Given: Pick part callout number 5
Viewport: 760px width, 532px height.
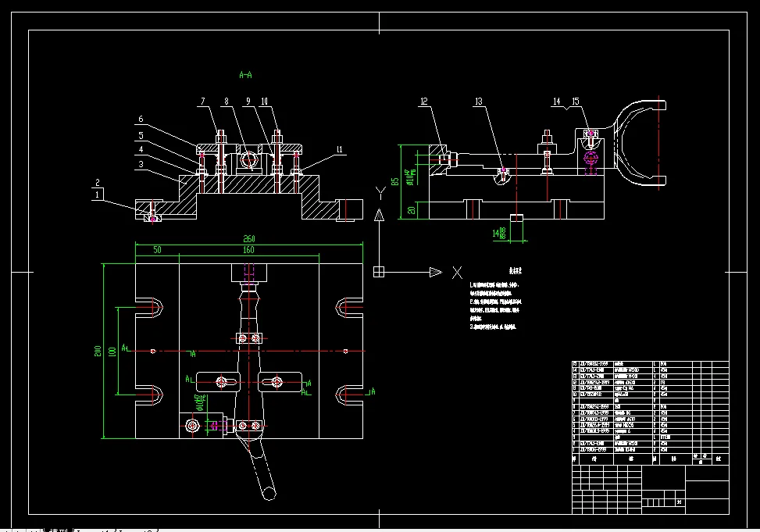Looking at the screenshot, I should click(x=141, y=135).
